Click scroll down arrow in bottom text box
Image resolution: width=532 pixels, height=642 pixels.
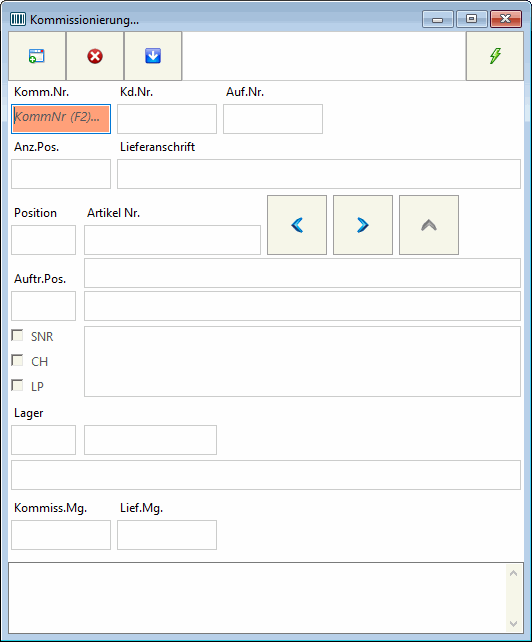[x=514, y=624]
